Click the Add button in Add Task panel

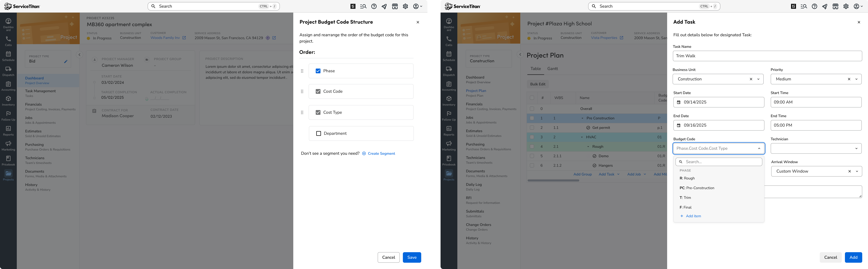(853, 258)
